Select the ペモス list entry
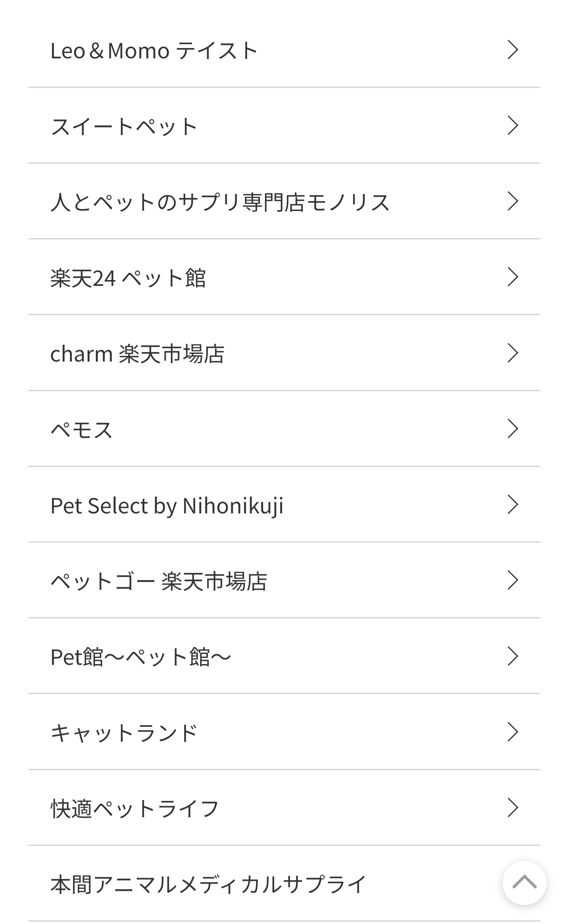 point(82,429)
